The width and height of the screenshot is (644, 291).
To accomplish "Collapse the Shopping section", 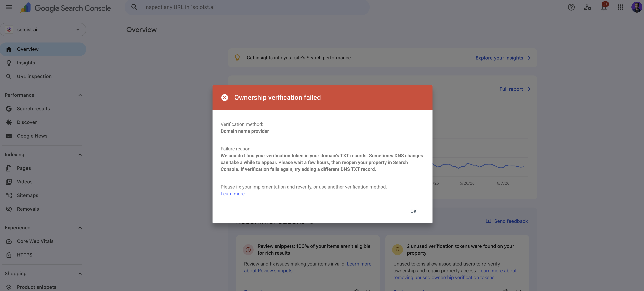I will pos(80,273).
